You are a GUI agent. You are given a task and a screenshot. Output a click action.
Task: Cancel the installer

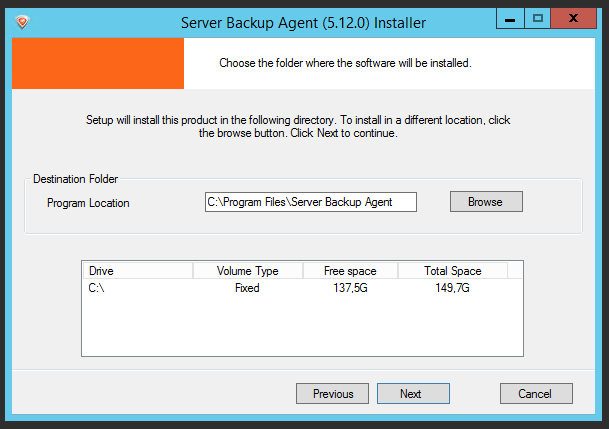pyautogui.click(x=536, y=394)
